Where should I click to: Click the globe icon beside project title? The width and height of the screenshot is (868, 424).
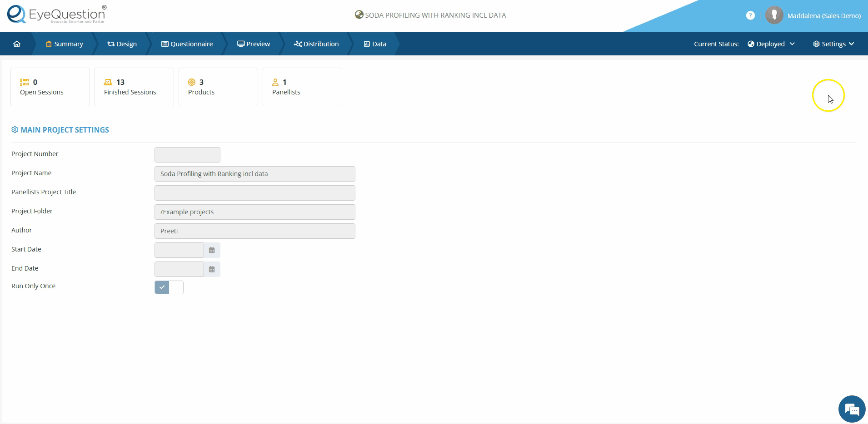(x=359, y=15)
